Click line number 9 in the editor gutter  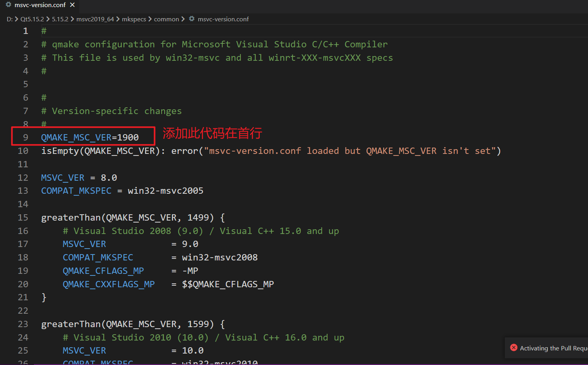point(25,137)
